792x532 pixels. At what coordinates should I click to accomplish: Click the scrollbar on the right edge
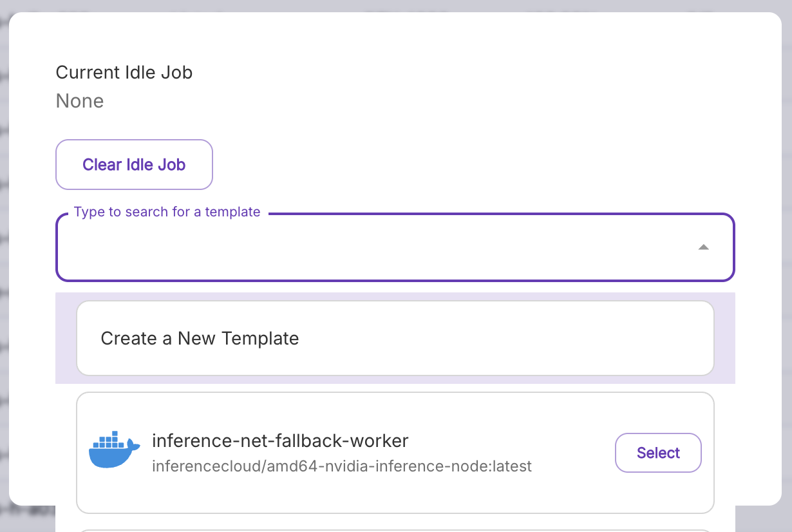(x=787, y=258)
